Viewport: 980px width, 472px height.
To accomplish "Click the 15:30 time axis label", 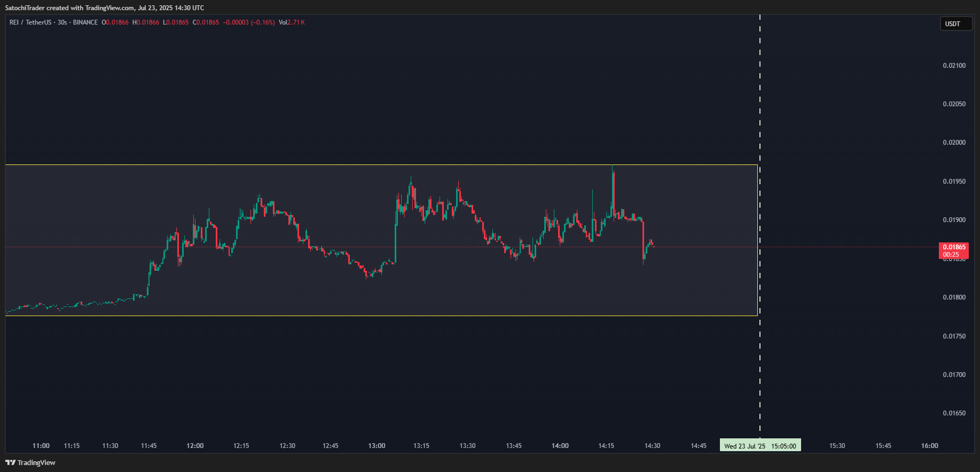I will (x=837, y=446).
